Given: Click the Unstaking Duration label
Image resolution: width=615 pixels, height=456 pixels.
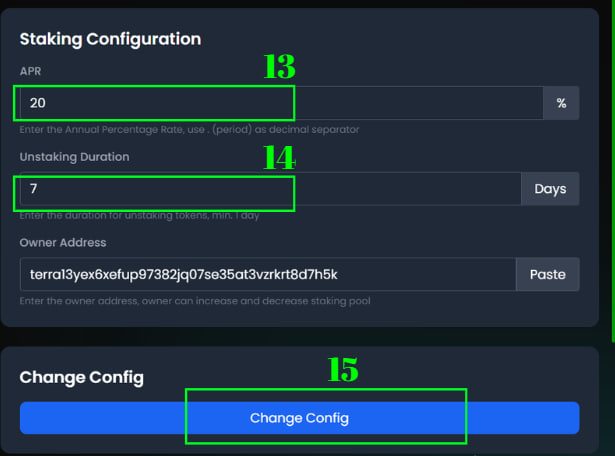Looking at the screenshot, I should coord(75,157).
